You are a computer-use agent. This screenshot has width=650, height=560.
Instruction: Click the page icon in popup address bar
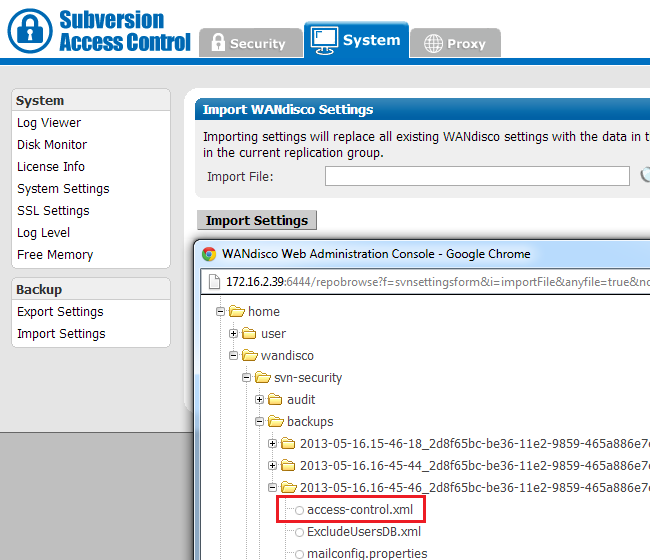214,282
